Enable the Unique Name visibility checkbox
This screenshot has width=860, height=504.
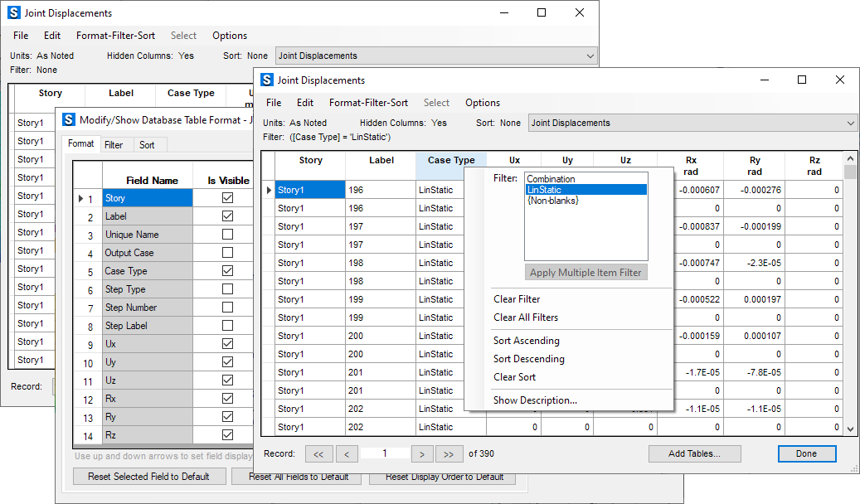click(227, 235)
